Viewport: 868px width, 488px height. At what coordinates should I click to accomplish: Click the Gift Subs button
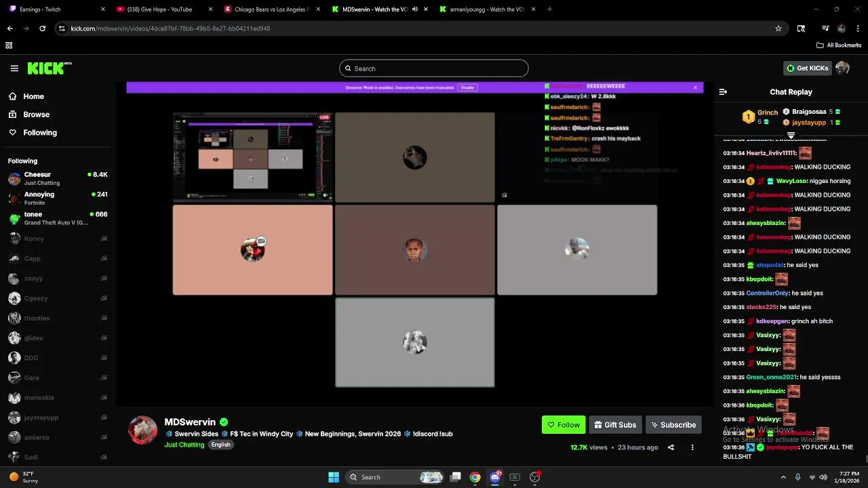tap(615, 425)
